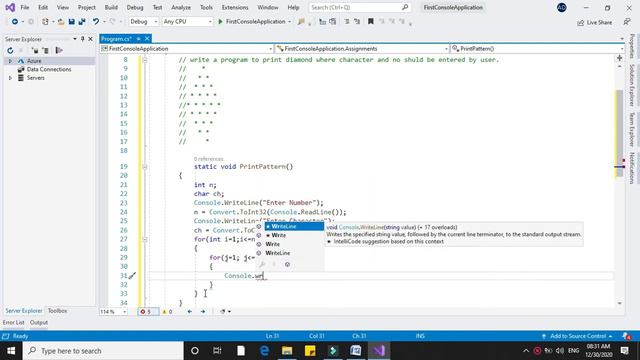The height and width of the screenshot is (360, 640).
Task: Expand the Servers tree node
Action: click(x=10, y=78)
